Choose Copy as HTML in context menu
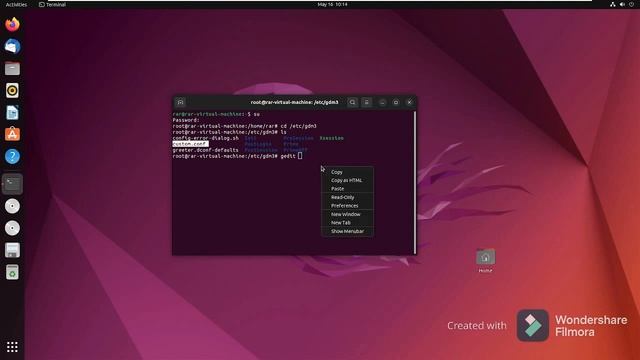The width and height of the screenshot is (640, 360). [347, 180]
